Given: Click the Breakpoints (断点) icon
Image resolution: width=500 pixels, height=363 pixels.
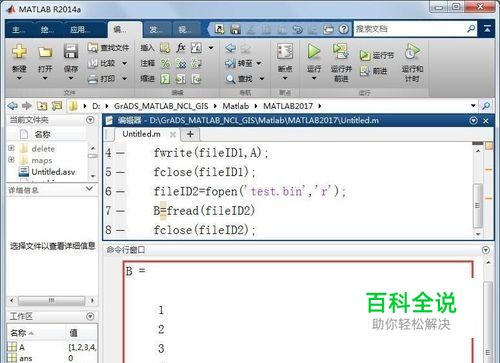Looking at the screenshot, I should (285, 52).
